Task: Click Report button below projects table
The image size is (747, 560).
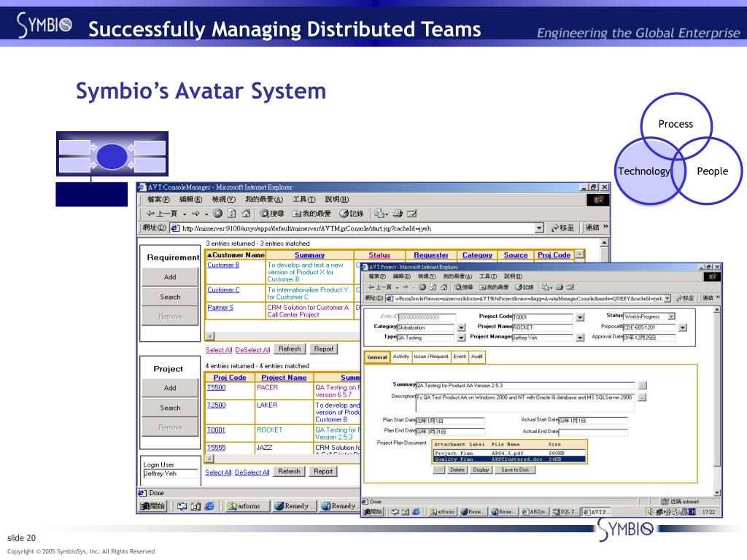Action: pyautogui.click(x=323, y=472)
